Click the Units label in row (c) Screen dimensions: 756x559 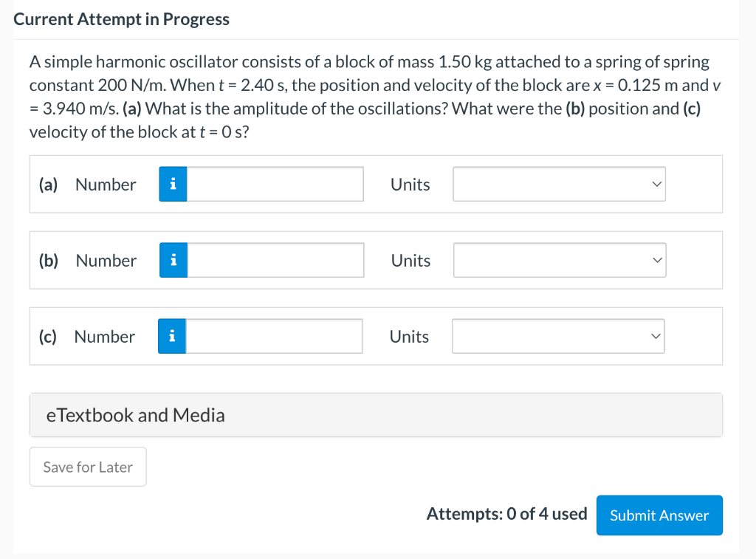click(x=409, y=337)
